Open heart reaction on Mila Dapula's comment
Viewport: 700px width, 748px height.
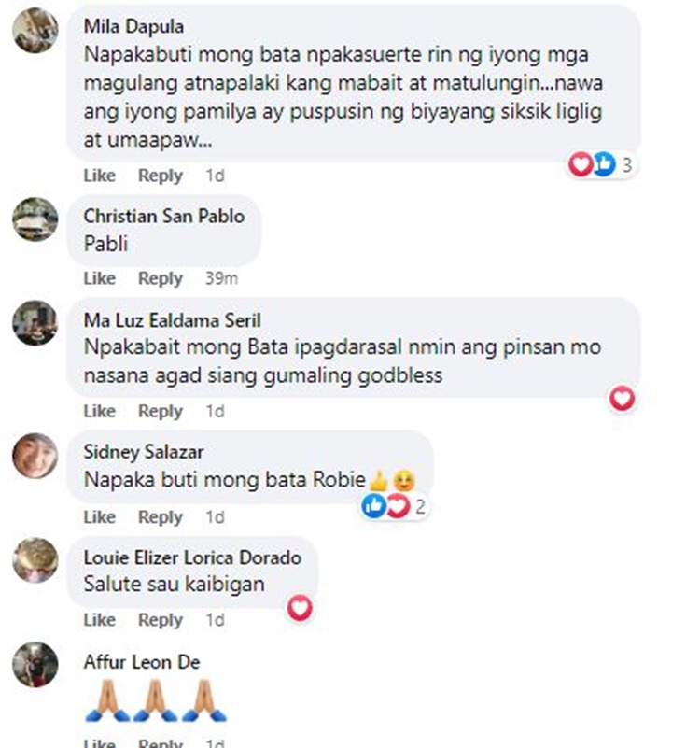coord(581,164)
